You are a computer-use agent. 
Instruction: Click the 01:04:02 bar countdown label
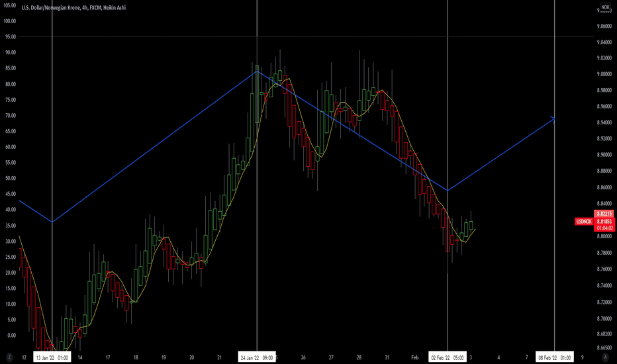pyautogui.click(x=604, y=228)
